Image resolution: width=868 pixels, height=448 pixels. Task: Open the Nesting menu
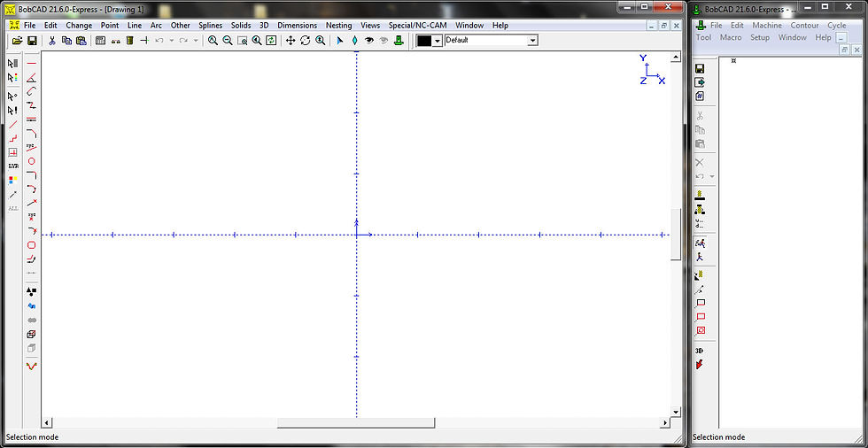click(x=338, y=26)
